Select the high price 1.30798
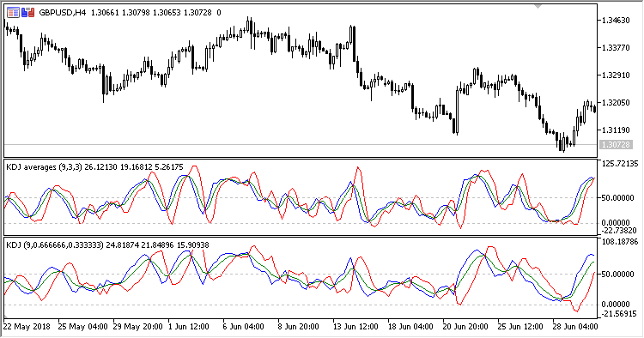 click(x=136, y=13)
